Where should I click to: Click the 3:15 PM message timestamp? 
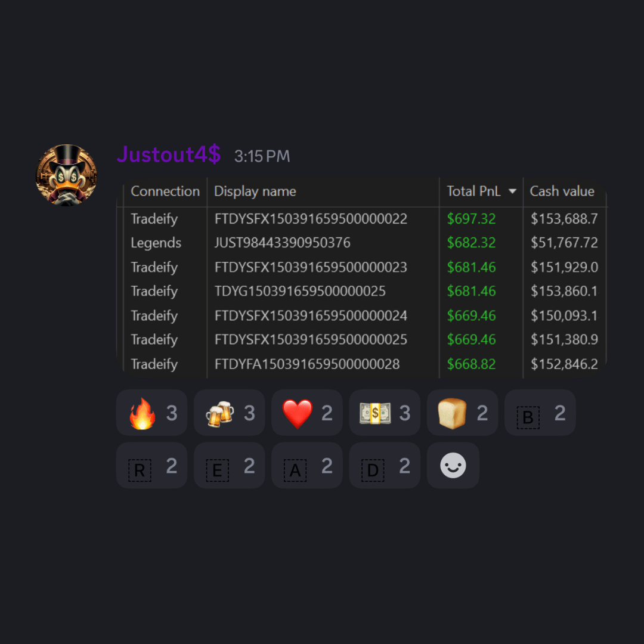coord(262,156)
